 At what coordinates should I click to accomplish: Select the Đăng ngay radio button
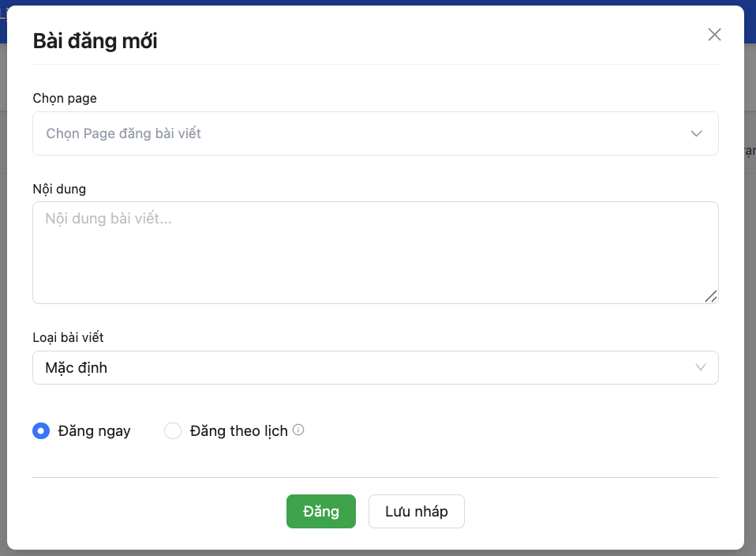(x=40, y=431)
